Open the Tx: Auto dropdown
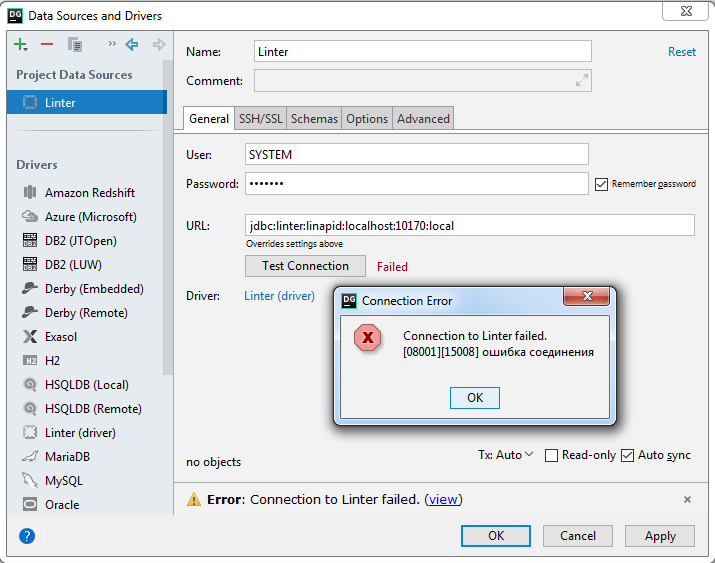 click(505, 455)
